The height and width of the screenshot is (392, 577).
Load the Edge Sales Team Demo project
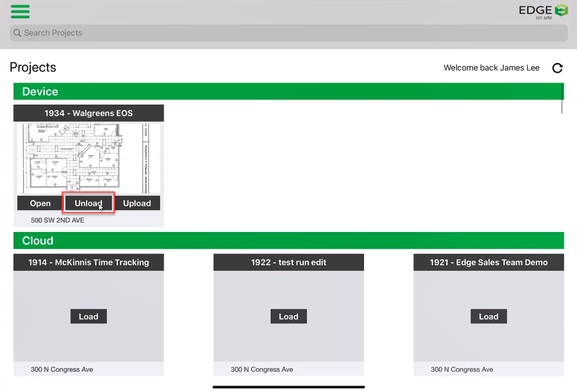coord(488,316)
